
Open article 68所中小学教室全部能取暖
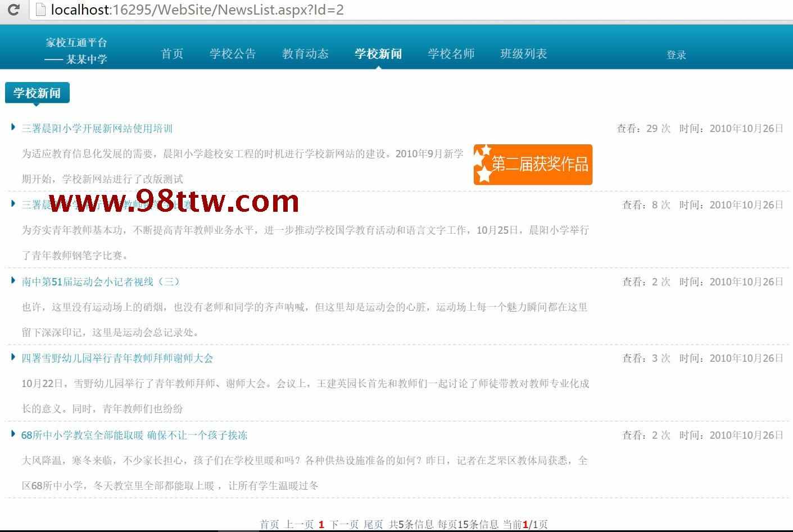pyautogui.click(x=134, y=435)
